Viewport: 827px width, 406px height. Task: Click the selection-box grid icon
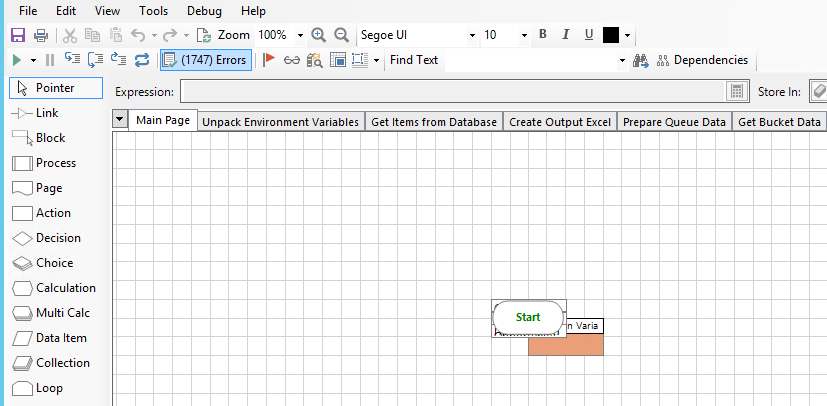[360, 60]
